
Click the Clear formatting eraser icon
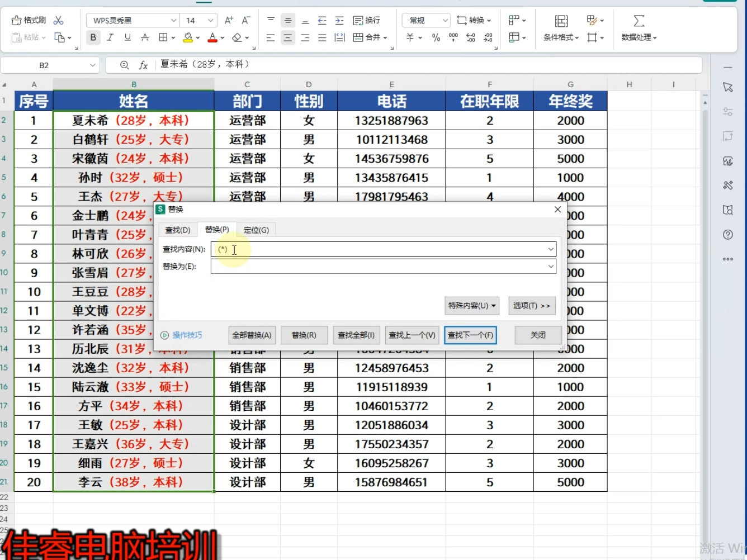point(237,37)
